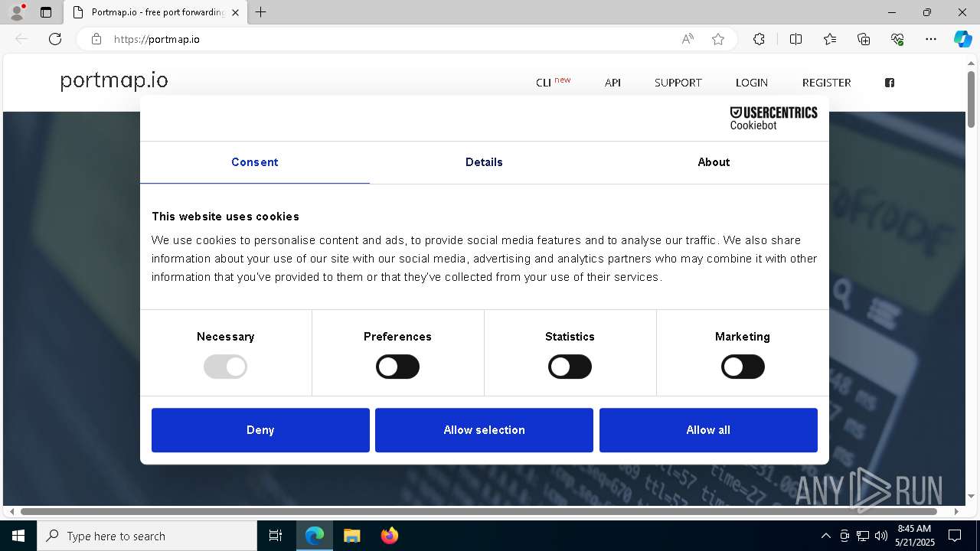The height and width of the screenshot is (551, 980).
Task: Open the Facebook icon in site header
Action: (890, 83)
